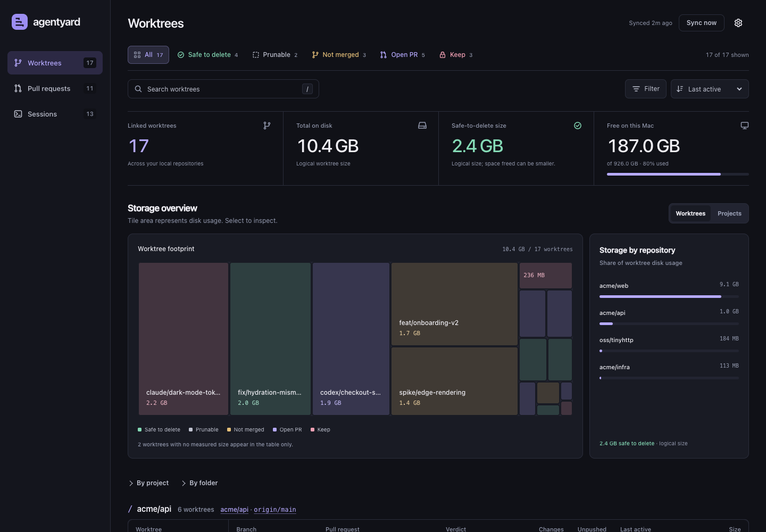
Task: Select the claude/dark-mode-tok treemap tile
Action: coord(184,339)
